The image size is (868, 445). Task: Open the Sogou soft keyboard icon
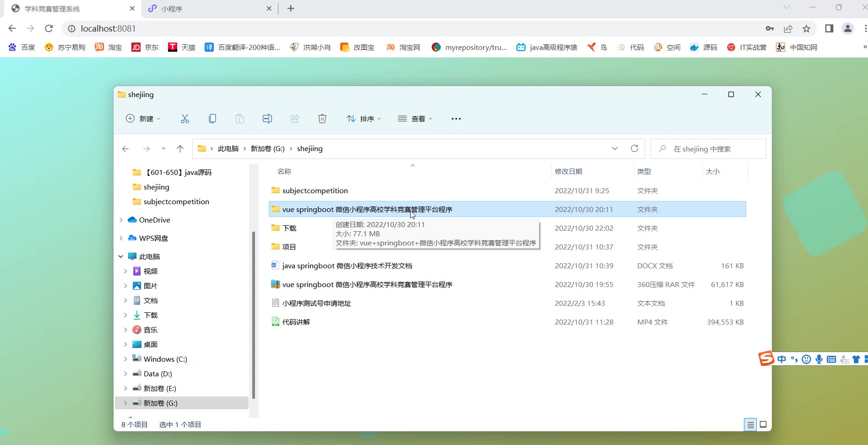point(831,359)
